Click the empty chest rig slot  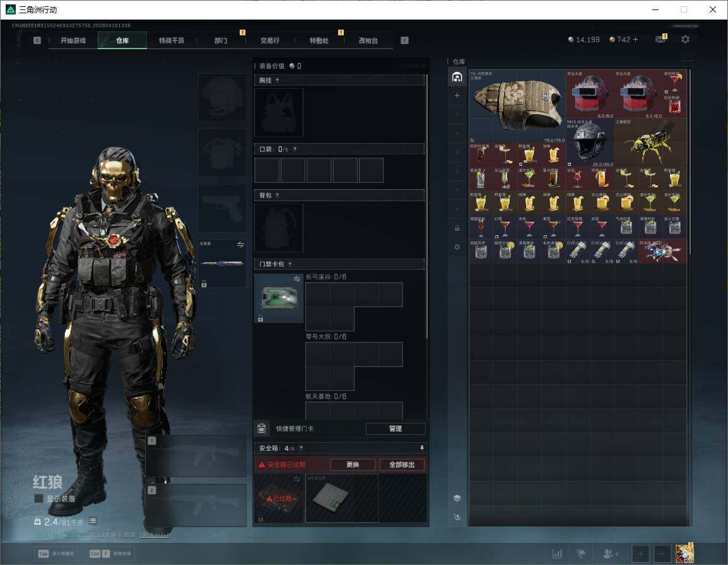click(279, 112)
